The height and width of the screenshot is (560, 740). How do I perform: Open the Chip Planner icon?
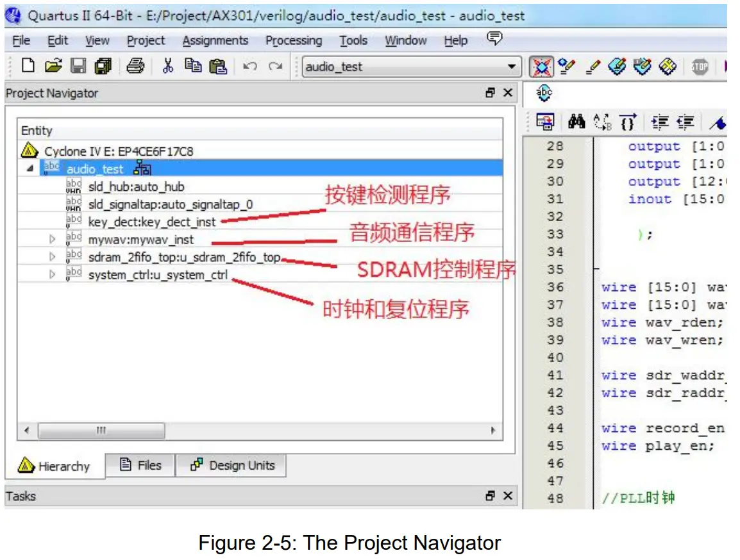(642, 67)
